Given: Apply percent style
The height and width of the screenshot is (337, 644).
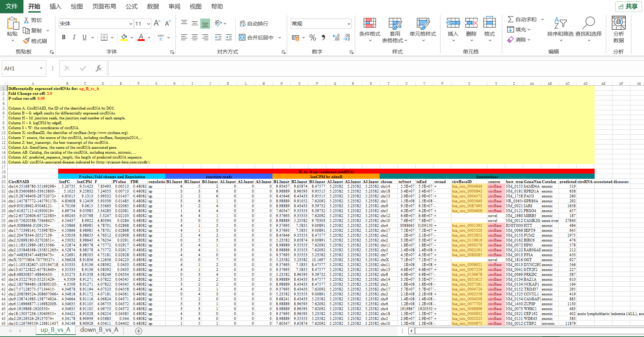Looking at the screenshot, I should point(313,37).
